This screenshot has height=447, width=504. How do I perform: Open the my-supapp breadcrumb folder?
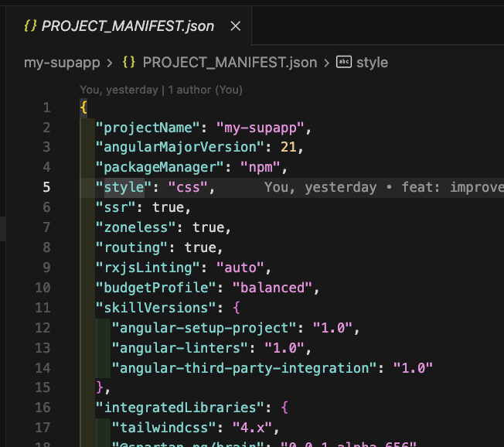point(62,63)
